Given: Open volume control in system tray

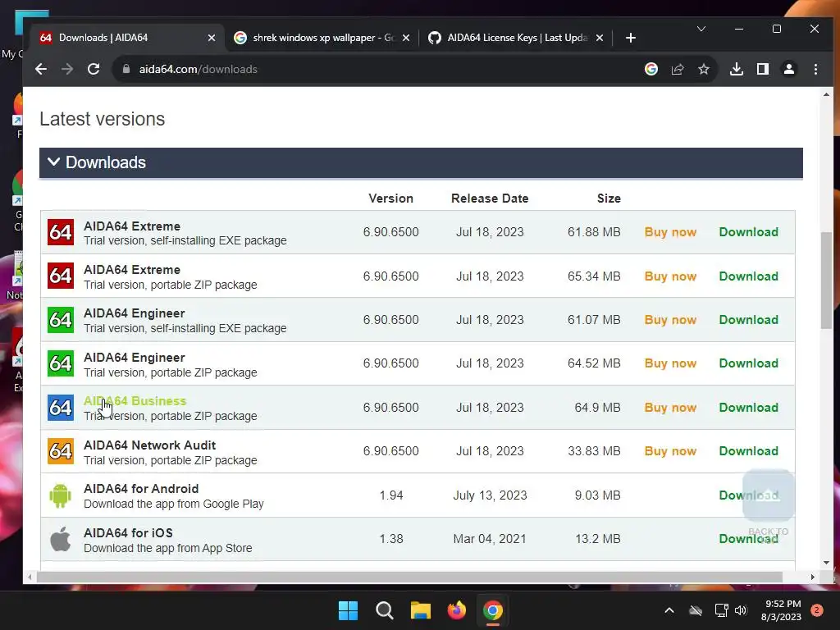Looking at the screenshot, I should 741,610.
